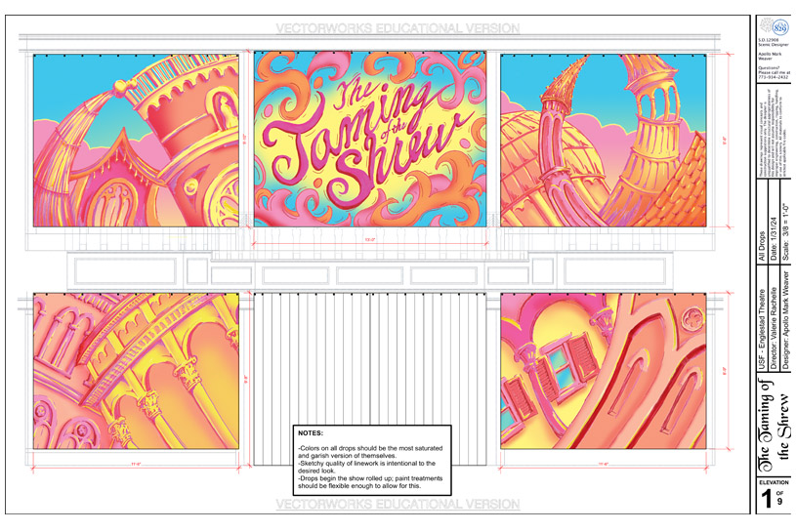Select the bottom-left arched colonnade drop
This screenshot has width=796, height=532.
(136, 370)
